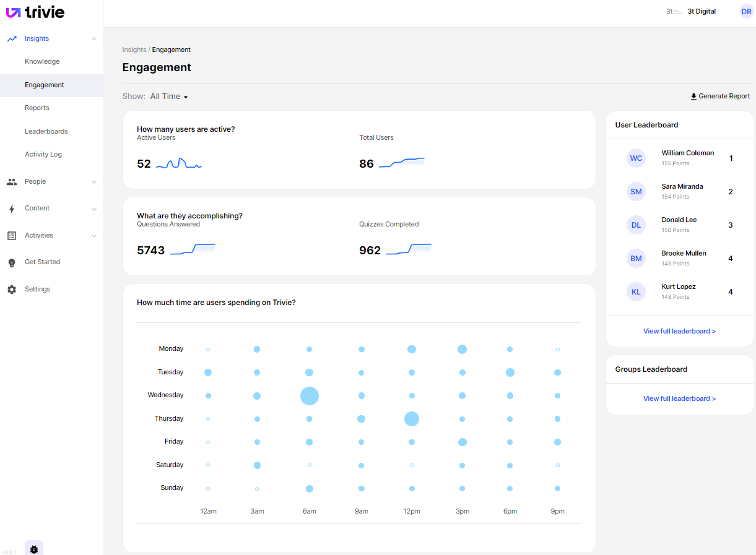756x555 pixels.
Task: Open the DR user avatar menu
Action: [x=746, y=12]
